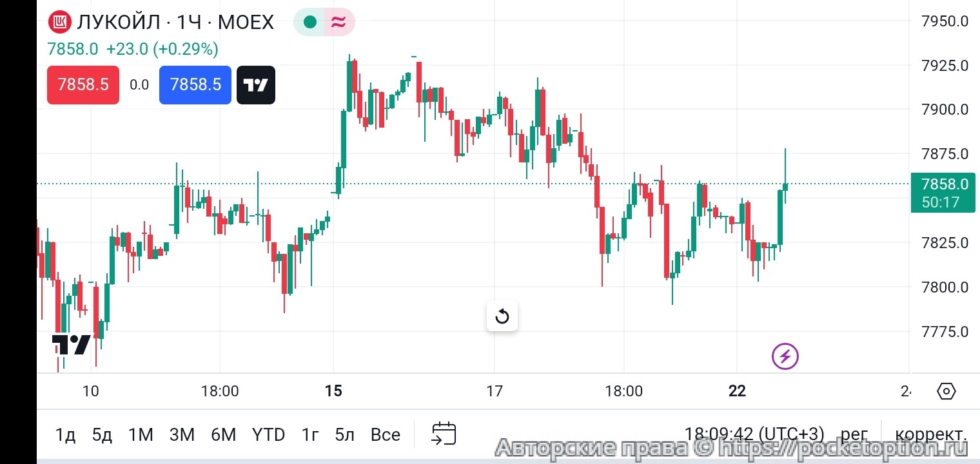Click the pink approximate-data wave icon
Viewport: 980px width, 464px height.
coord(338,23)
